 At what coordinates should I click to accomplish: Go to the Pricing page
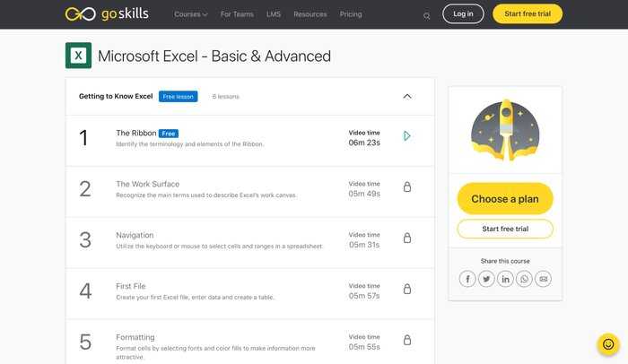(351, 14)
